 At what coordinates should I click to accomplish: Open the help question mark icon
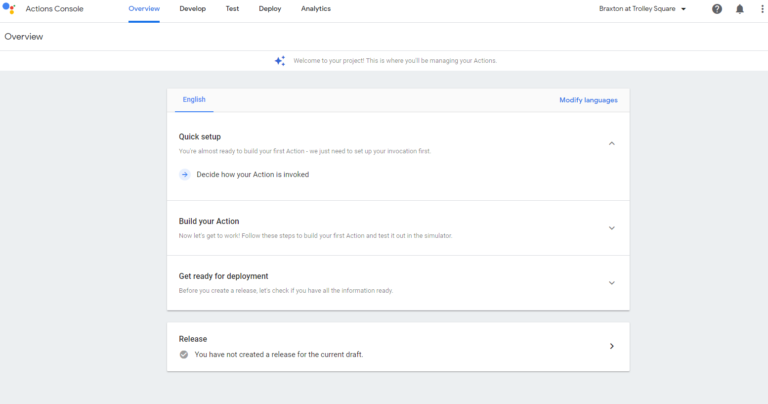(x=717, y=9)
